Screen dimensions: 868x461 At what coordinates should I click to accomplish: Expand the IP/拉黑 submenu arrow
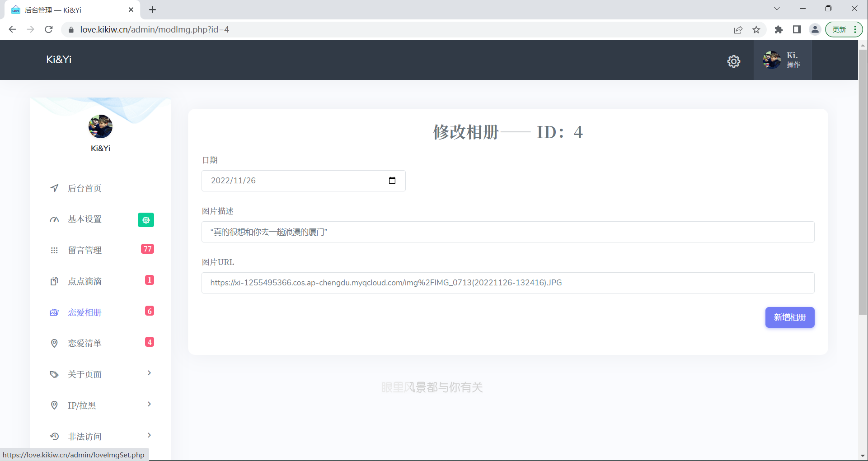[x=149, y=404]
